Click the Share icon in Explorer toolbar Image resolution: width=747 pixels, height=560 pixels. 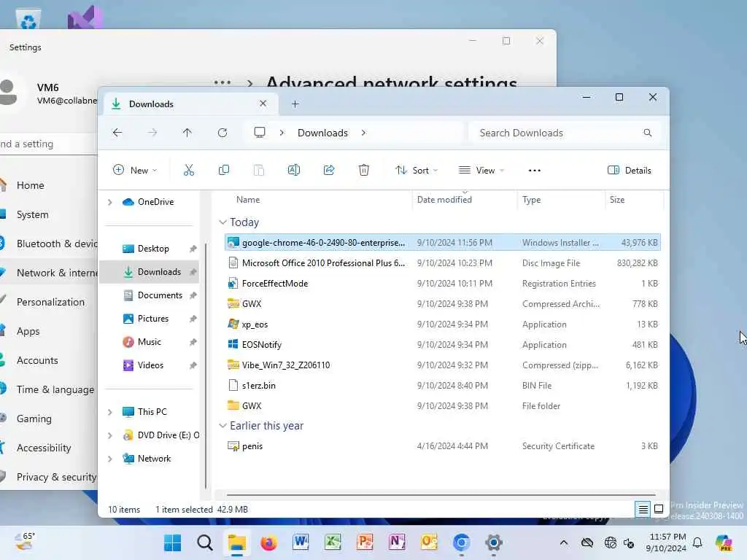[x=329, y=170]
